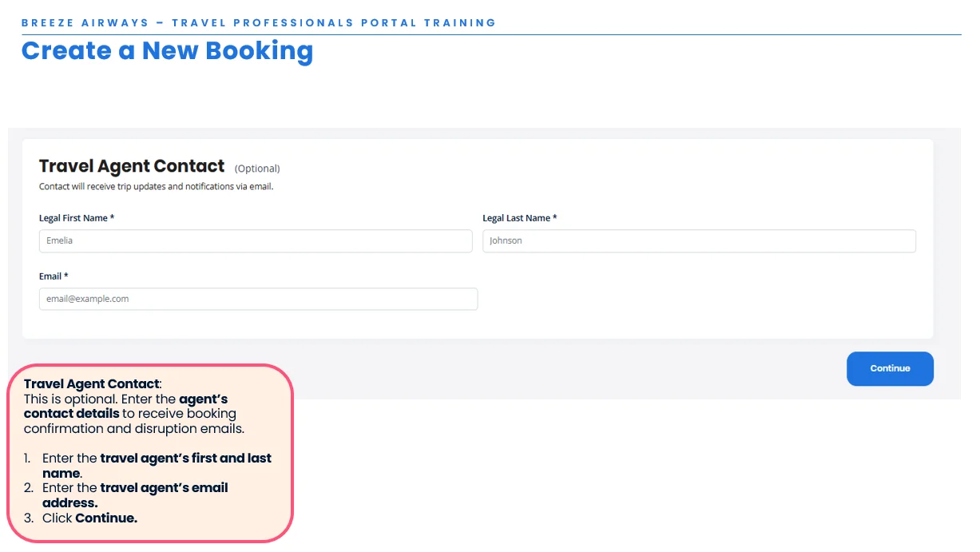Click the '(Optional)' label beside the heading

[257, 169]
